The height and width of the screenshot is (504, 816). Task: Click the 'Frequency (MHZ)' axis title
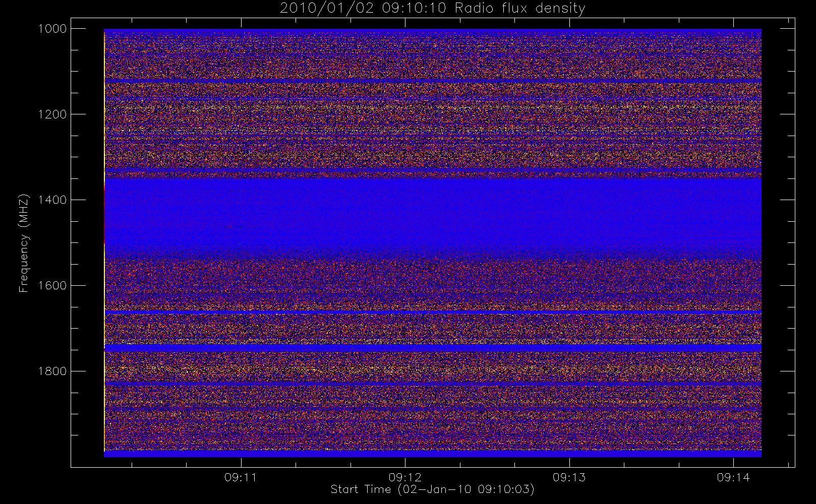pos(23,243)
